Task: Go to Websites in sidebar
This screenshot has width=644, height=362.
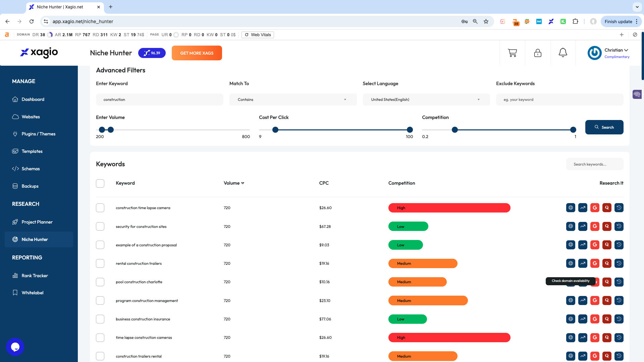Action: click(31, 117)
